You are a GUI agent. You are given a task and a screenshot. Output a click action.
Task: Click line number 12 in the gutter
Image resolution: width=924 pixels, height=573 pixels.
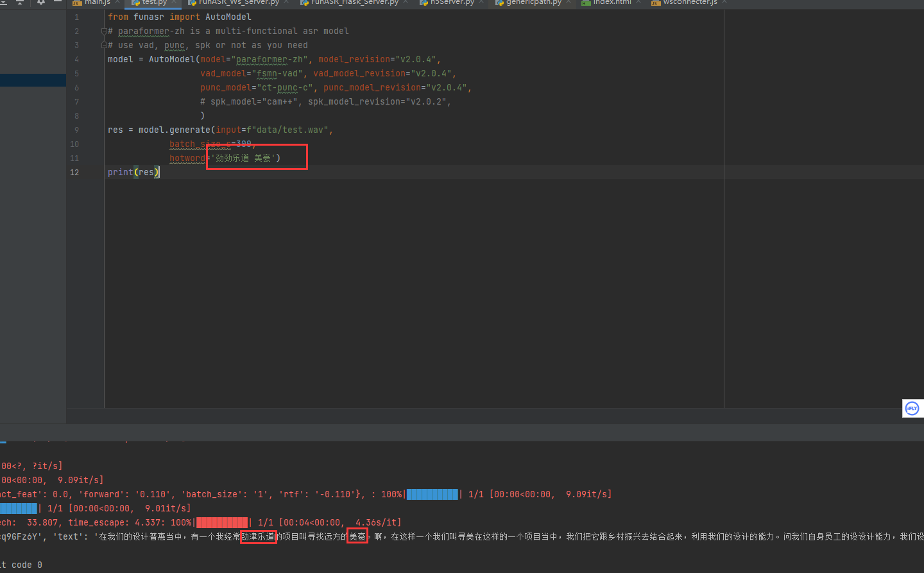(74, 173)
